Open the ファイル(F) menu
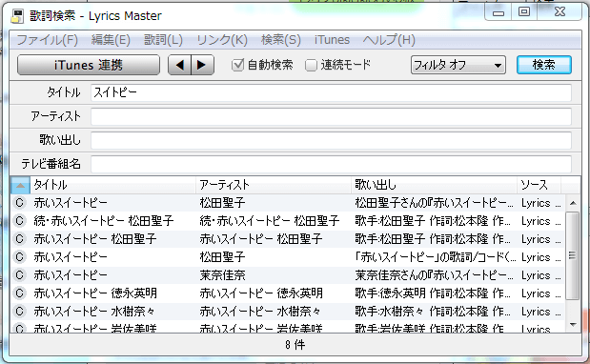Image resolution: width=590 pixels, height=364 pixels. coord(47,40)
